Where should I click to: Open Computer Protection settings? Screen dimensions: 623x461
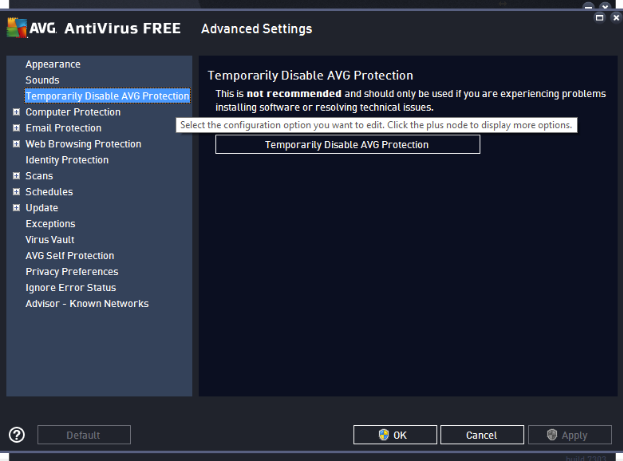click(x=73, y=112)
